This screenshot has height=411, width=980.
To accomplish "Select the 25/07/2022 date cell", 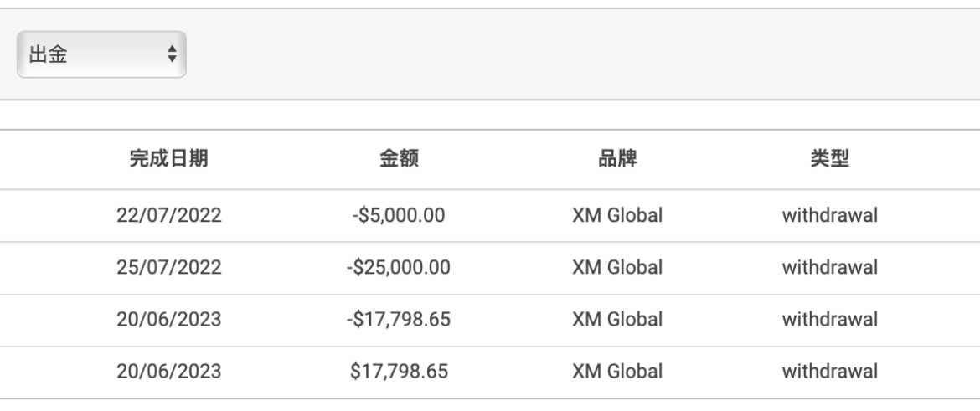I will coord(168,268).
